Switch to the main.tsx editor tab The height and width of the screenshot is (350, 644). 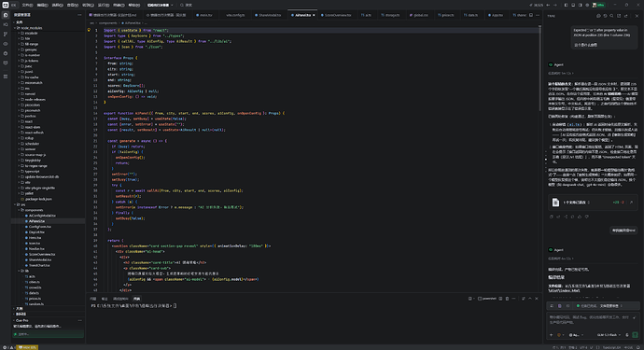coord(204,15)
